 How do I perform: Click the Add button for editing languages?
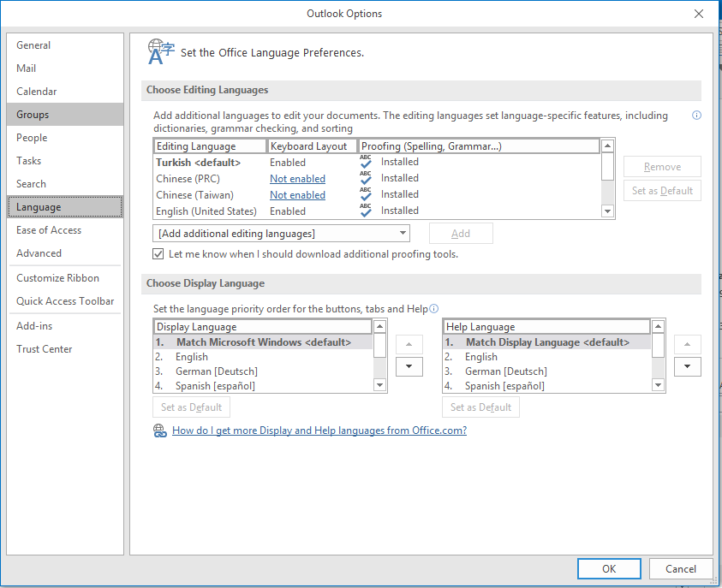coord(461,234)
